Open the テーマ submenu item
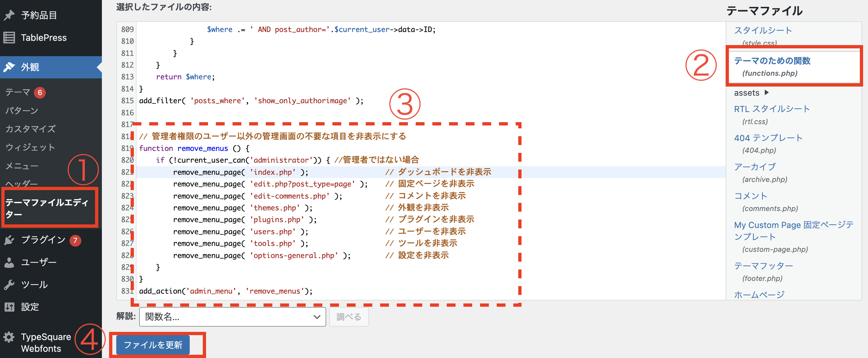 pyautogui.click(x=18, y=92)
